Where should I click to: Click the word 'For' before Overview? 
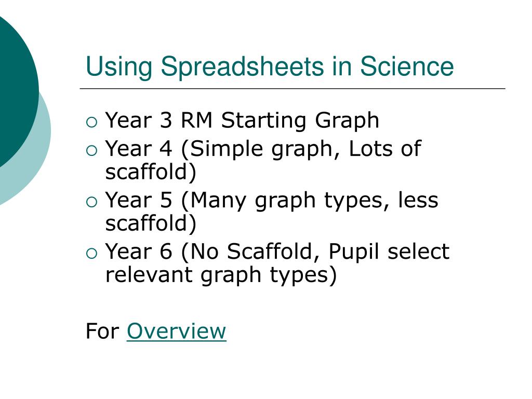coord(102,331)
